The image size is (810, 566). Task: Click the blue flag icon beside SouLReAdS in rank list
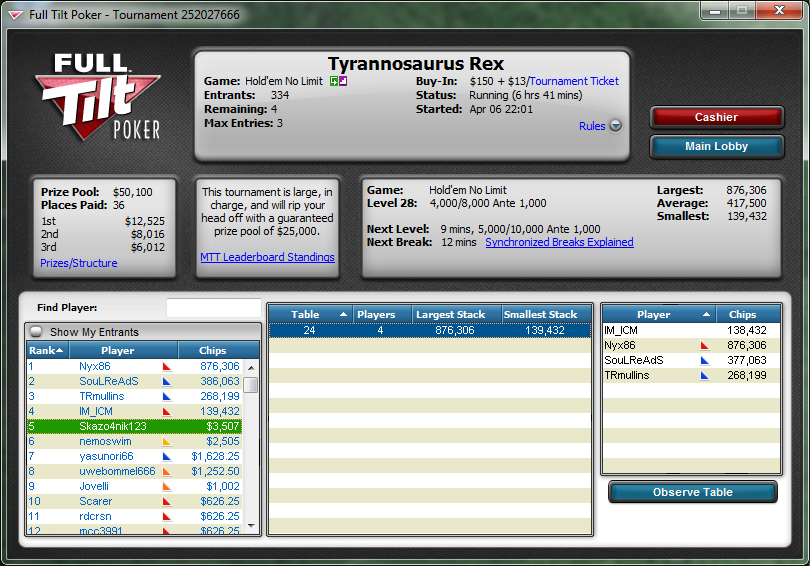(167, 382)
